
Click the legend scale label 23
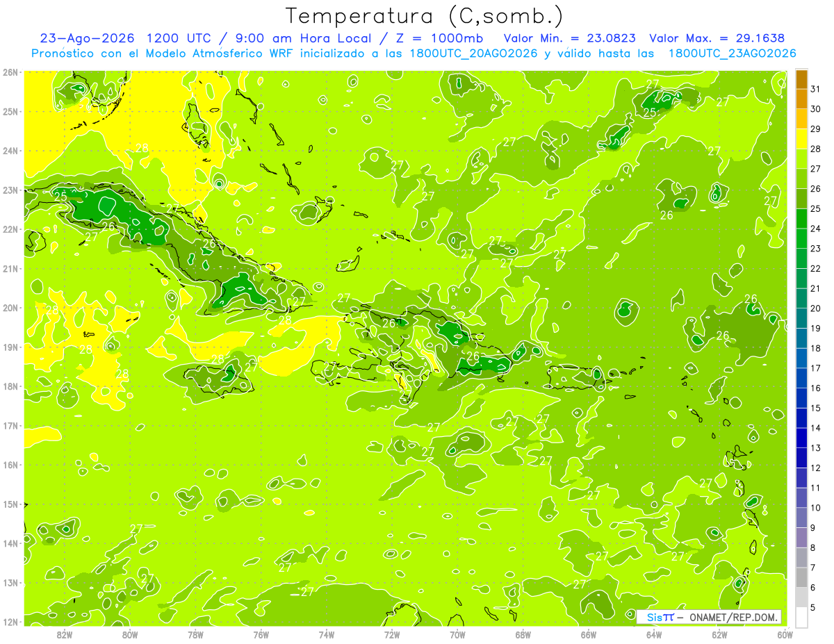pyautogui.click(x=816, y=249)
